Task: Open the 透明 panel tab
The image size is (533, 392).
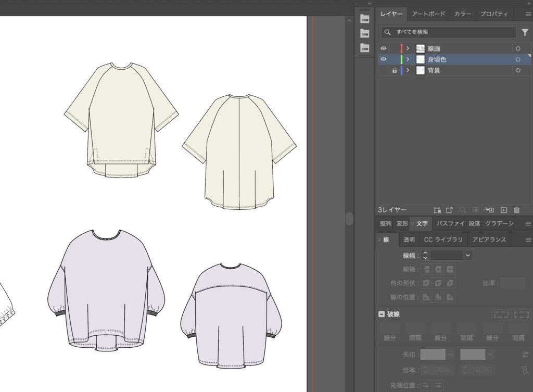Action: (x=409, y=239)
